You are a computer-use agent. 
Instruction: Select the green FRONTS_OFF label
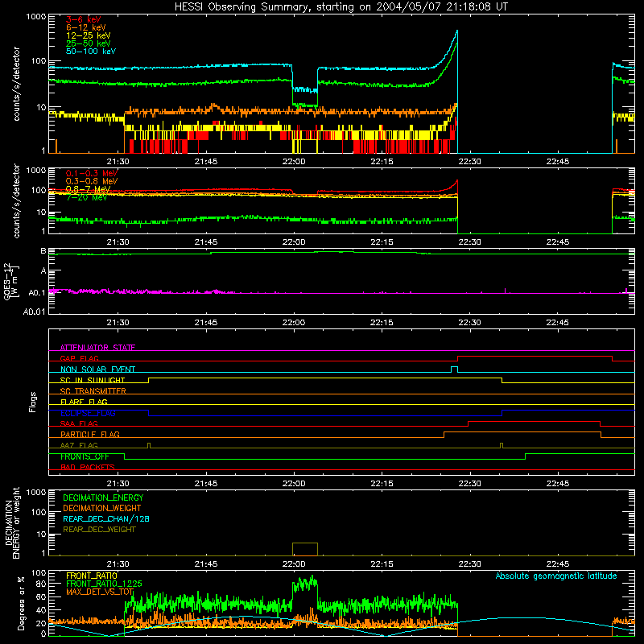click(85, 456)
